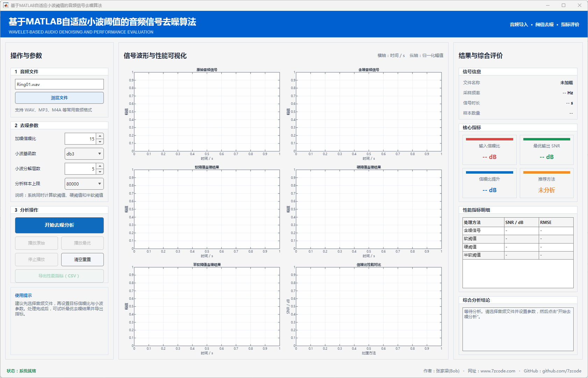Click 音频导入 in the header
The height and width of the screenshot is (378, 588).
(x=519, y=24)
